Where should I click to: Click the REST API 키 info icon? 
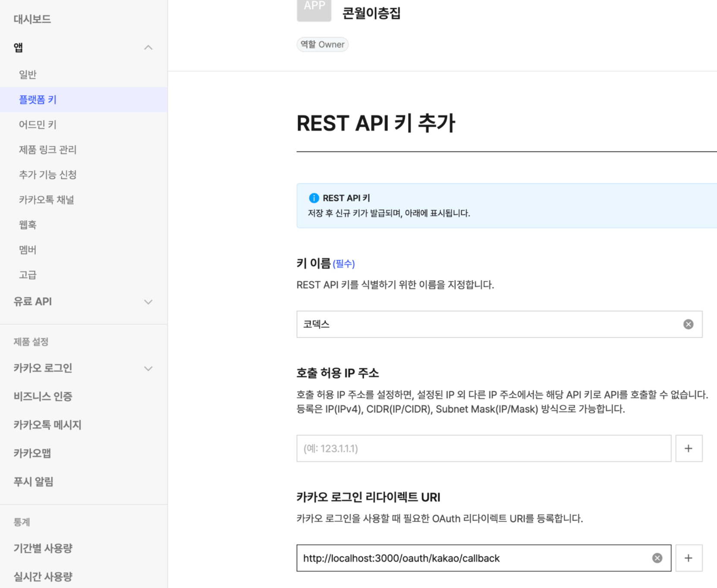tap(314, 198)
